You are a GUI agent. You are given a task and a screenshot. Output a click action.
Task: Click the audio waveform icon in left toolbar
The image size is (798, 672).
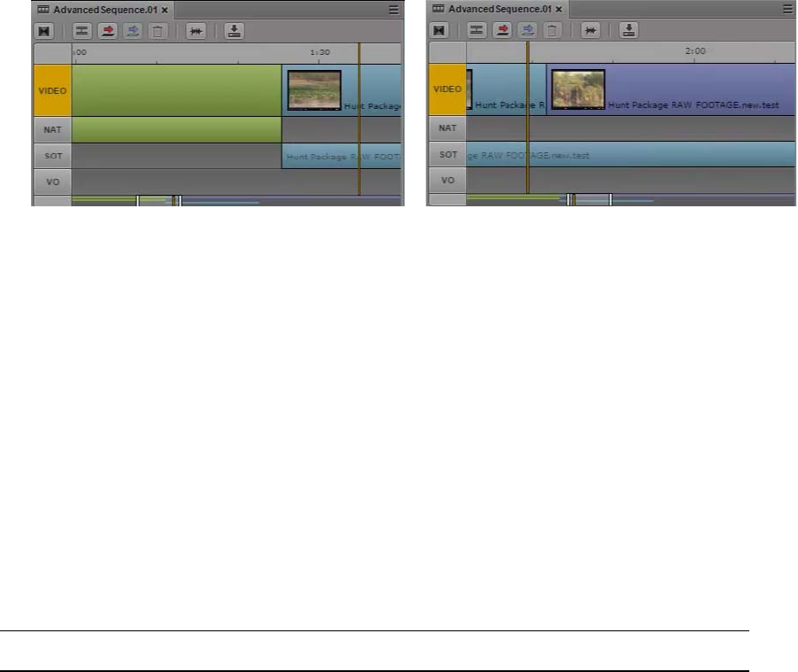pyautogui.click(x=196, y=31)
